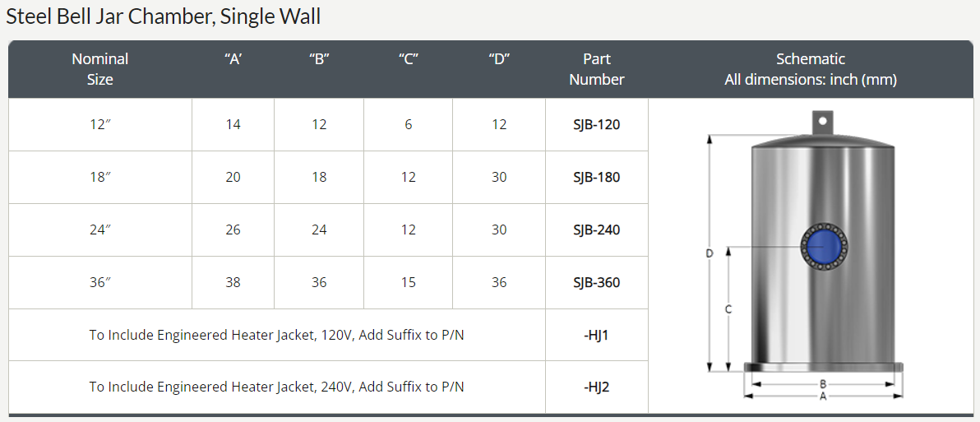The width and height of the screenshot is (980, 422).
Task: Click the Nominal Size column header
Action: tap(100, 69)
